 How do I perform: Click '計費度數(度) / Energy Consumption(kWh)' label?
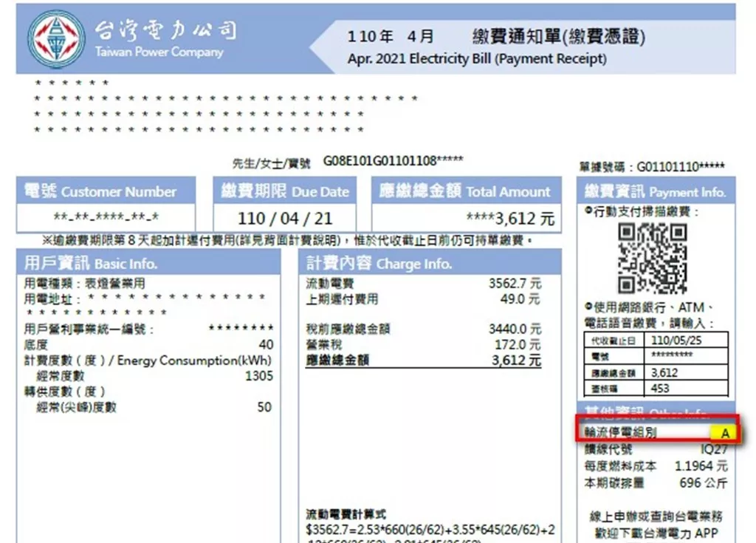(x=148, y=361)
